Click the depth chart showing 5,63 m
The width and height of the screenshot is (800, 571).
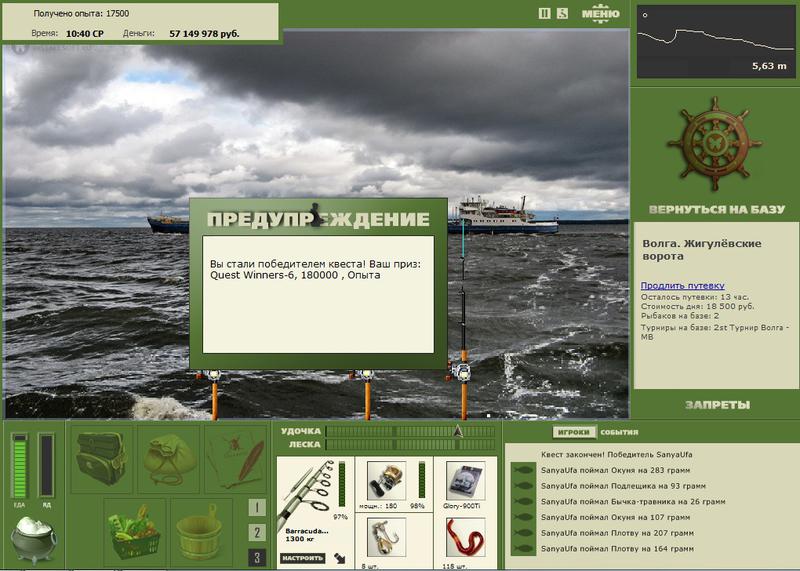715,42
